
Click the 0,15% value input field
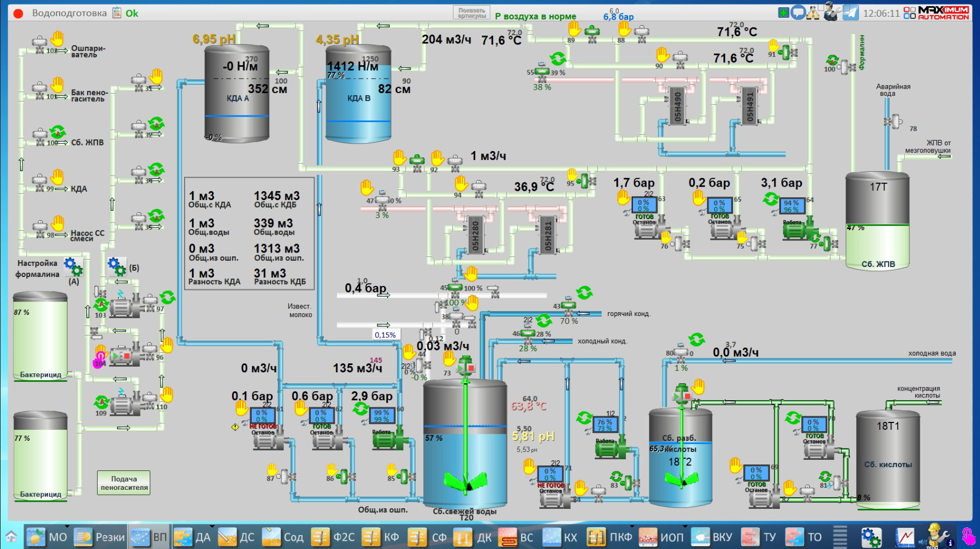point(385,335)
